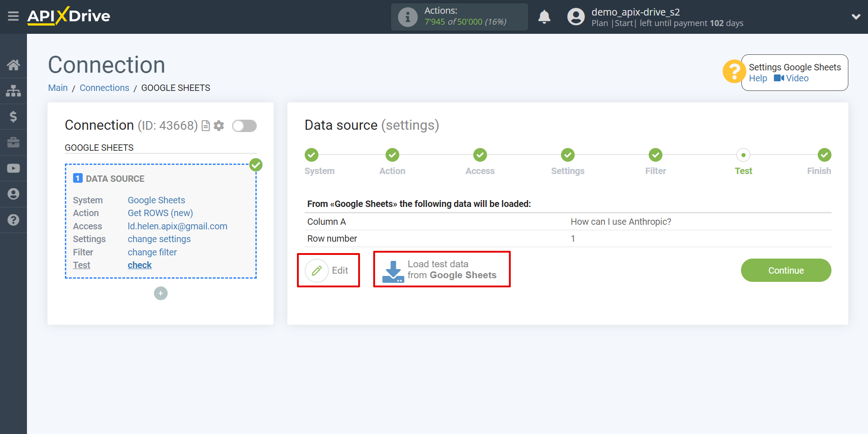Click the green Continue button
Viewport: 868px width, 434px height.
tap(786, 270)
